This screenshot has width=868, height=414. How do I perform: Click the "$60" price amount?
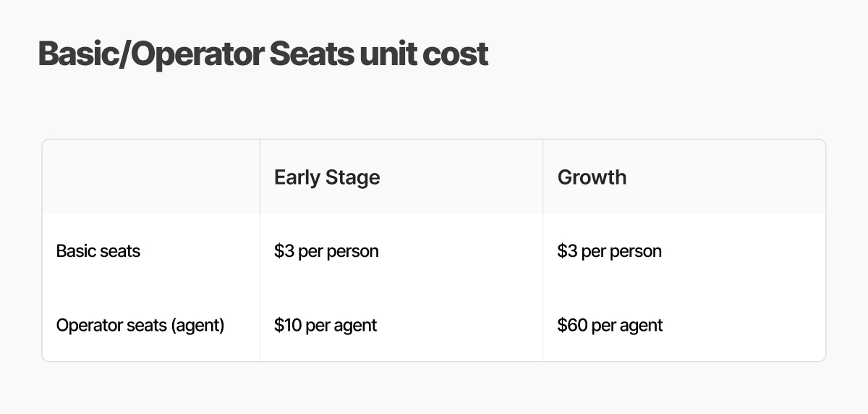point(571,325)
